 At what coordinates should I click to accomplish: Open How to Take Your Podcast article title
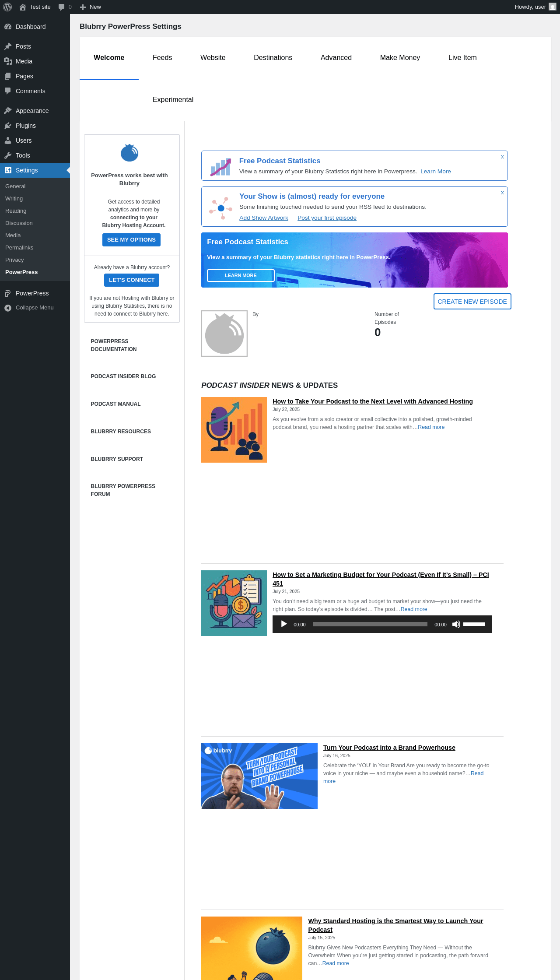click(373, 401)
